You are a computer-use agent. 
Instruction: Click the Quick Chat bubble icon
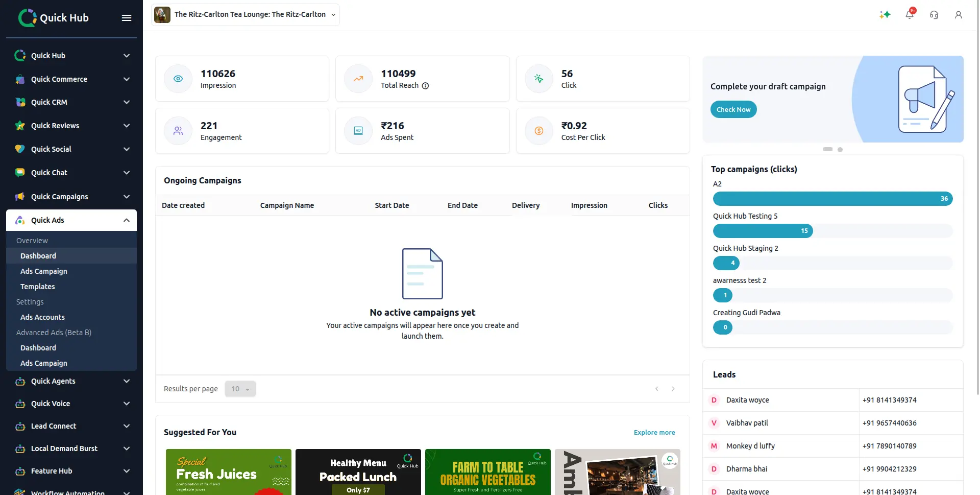point(20,173)
